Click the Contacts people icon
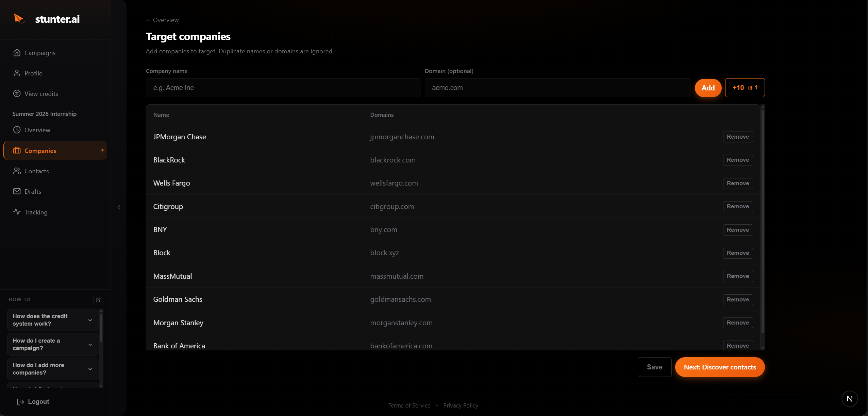Viewport: 868px width, 416px height. [x=17, y=171]
